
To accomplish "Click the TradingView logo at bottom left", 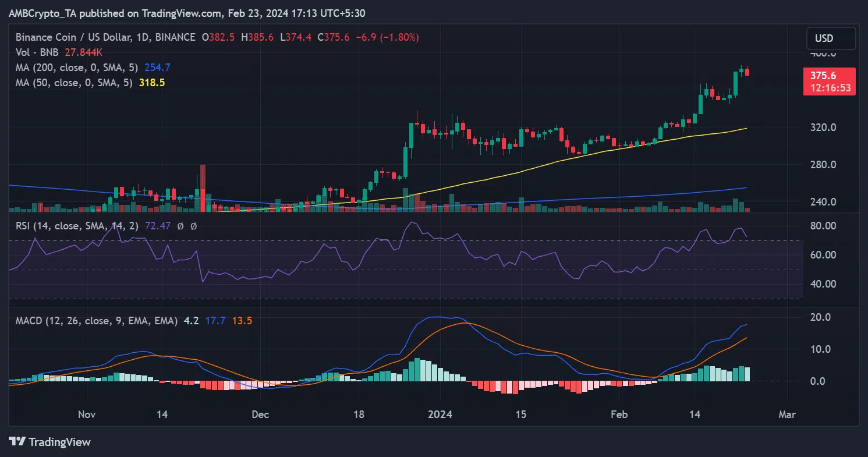I will [x=50, y=442].
